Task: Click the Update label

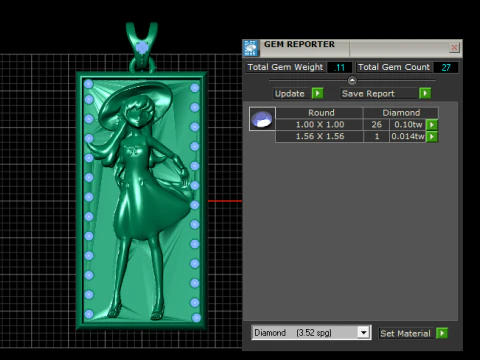Action: pyautogui.click(x=290, y=94)
